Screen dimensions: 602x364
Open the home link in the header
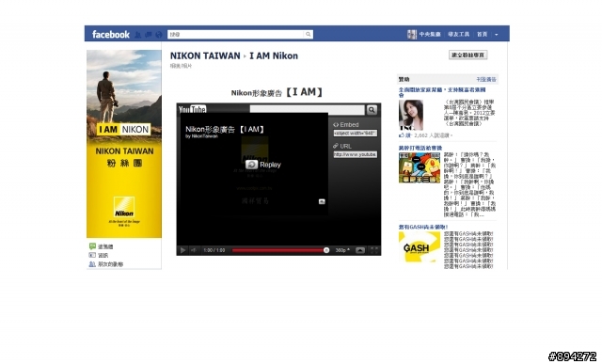tap(483, 35)
